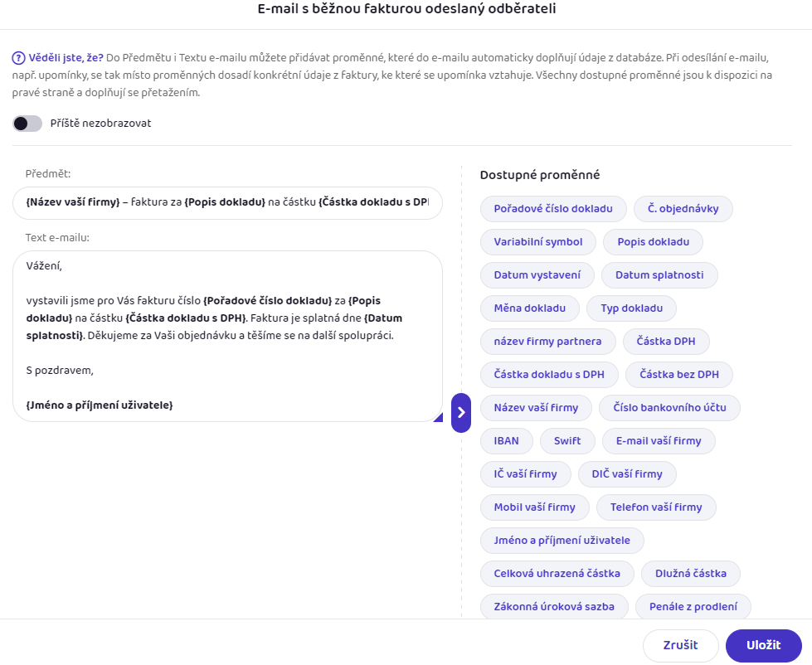Select the Celková uhrazená částka variable

557,574
